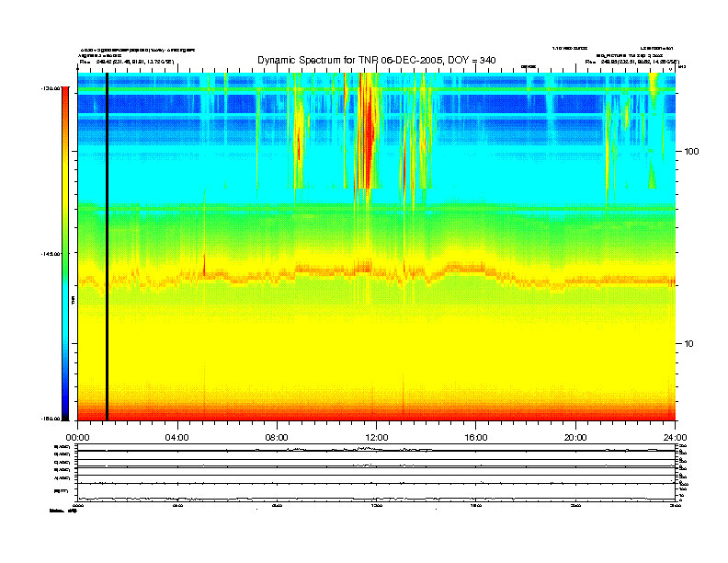Click the '-145.00' color bar label
This screenshot has width=728, height=563.
(x=51, y=254)
